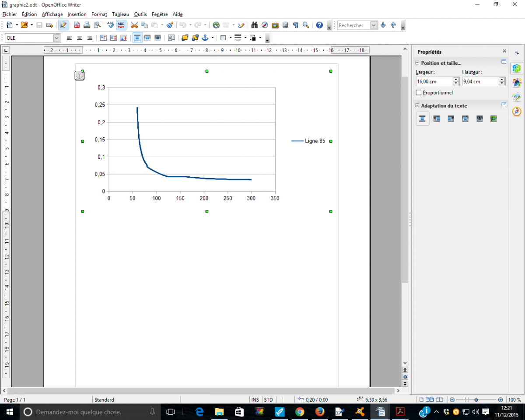Export document directly as PDF
The width and height of the screenshot is (525, 420).
(x=77, y=25)
